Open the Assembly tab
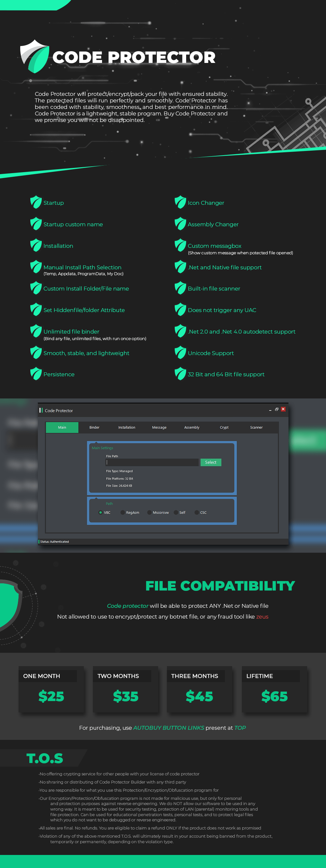The height and width of the screenshot is (868, 326). click(192, 427)
